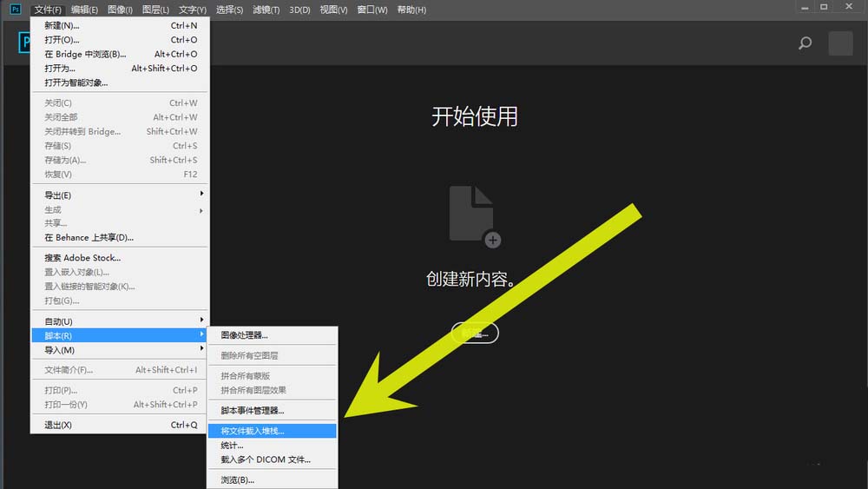
Task: Open the 图像(I) menu
Action: coord(120,10)
